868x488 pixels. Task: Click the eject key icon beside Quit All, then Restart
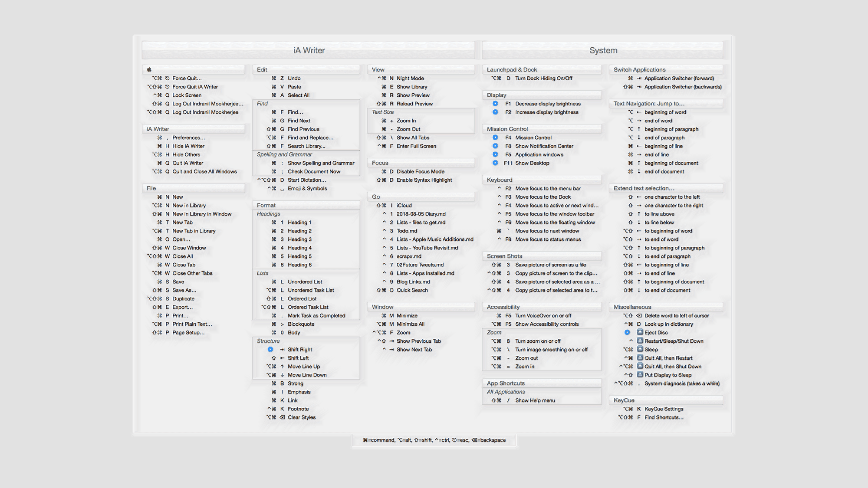click(x=640, y=358)
